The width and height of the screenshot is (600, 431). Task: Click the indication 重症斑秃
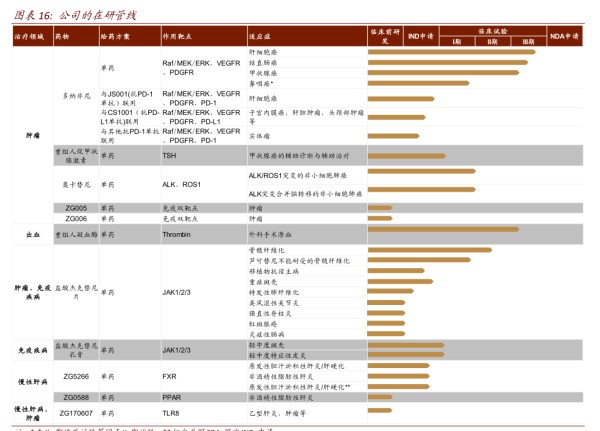pyautogui.click(x=263, y=282)
